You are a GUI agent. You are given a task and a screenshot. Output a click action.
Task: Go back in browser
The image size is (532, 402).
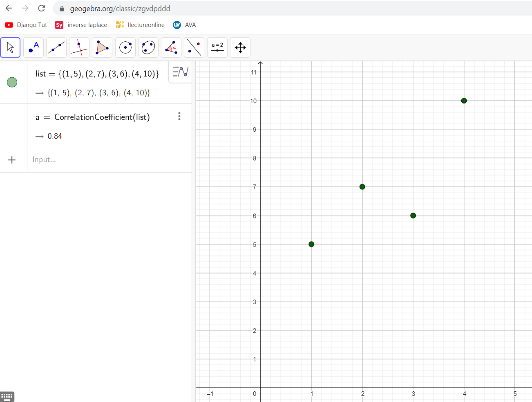9,8
